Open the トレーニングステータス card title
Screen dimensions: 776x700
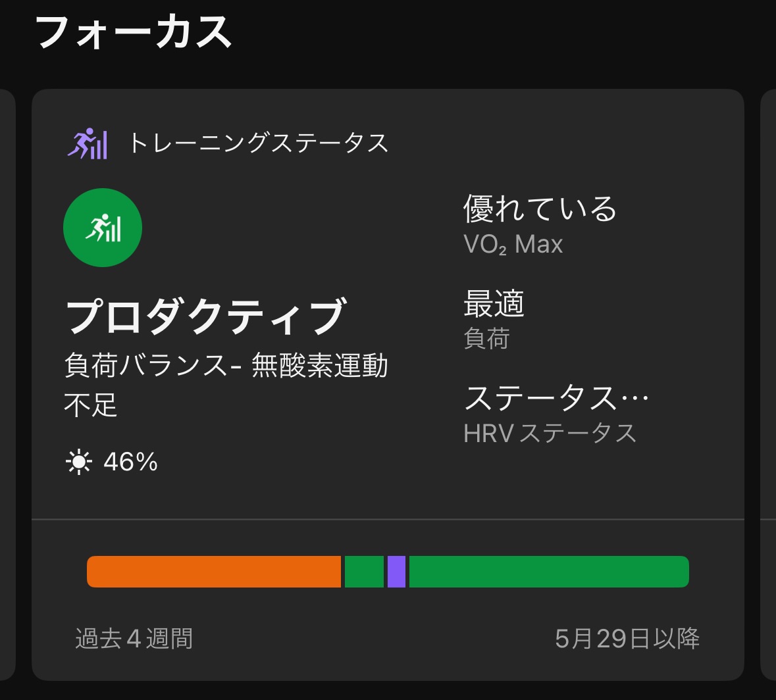[258, 143]
